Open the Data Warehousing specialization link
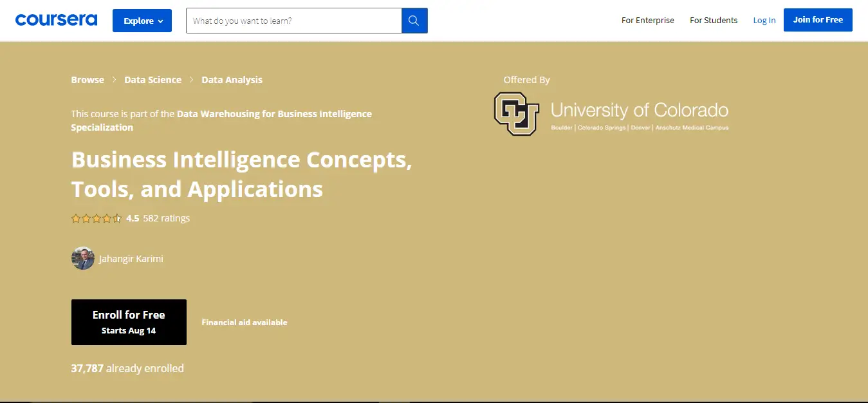 click(273, 113)
